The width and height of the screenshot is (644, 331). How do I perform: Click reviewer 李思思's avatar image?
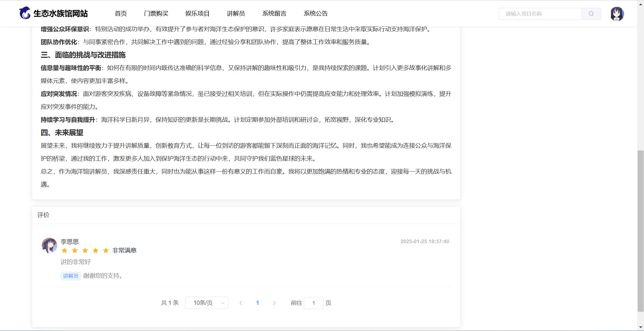click(49, 246)
